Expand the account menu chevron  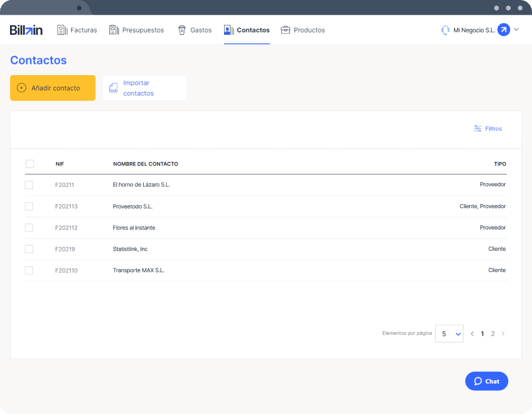pyautogui.click(x=517, y=30)
